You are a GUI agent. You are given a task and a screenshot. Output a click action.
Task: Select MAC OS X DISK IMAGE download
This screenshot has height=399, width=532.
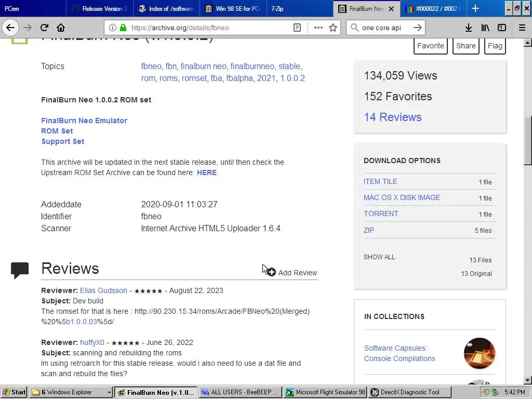tap(402, 197)
